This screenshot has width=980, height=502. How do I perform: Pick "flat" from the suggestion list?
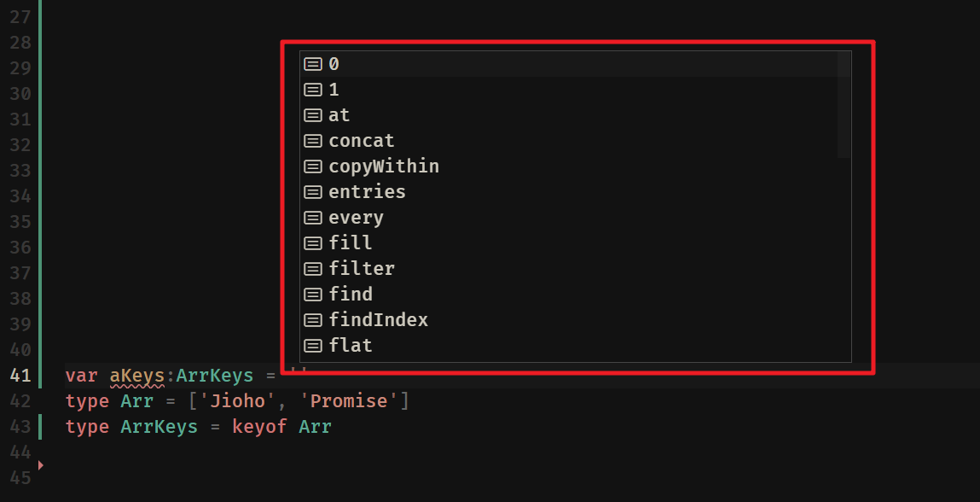point(575,346)
